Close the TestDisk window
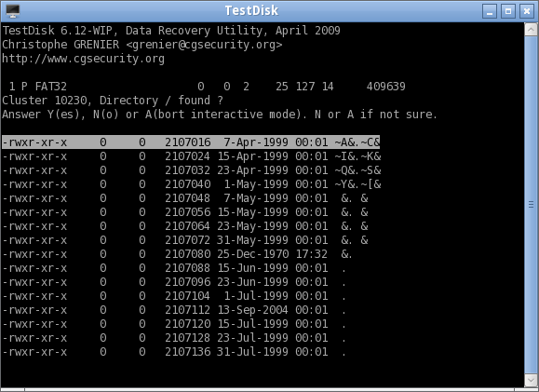The height and width of the screenshot is (392, 539). click(527, 11)
